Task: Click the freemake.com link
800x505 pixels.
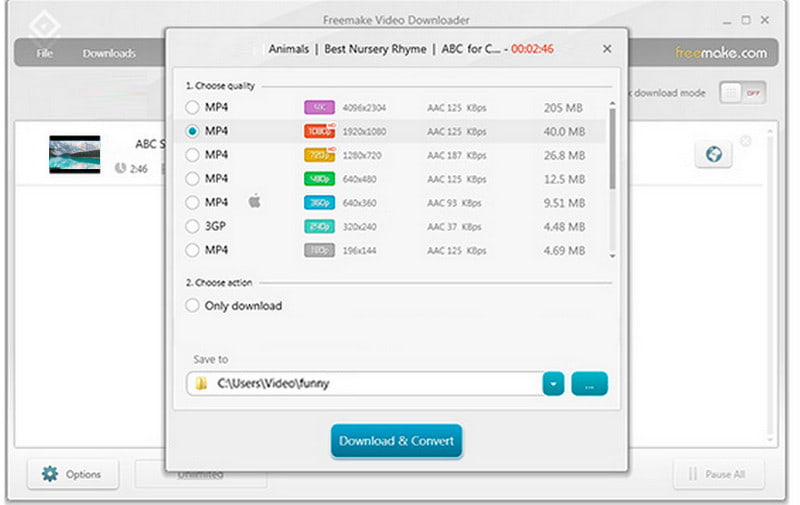Action: click(x=720, y=53)
